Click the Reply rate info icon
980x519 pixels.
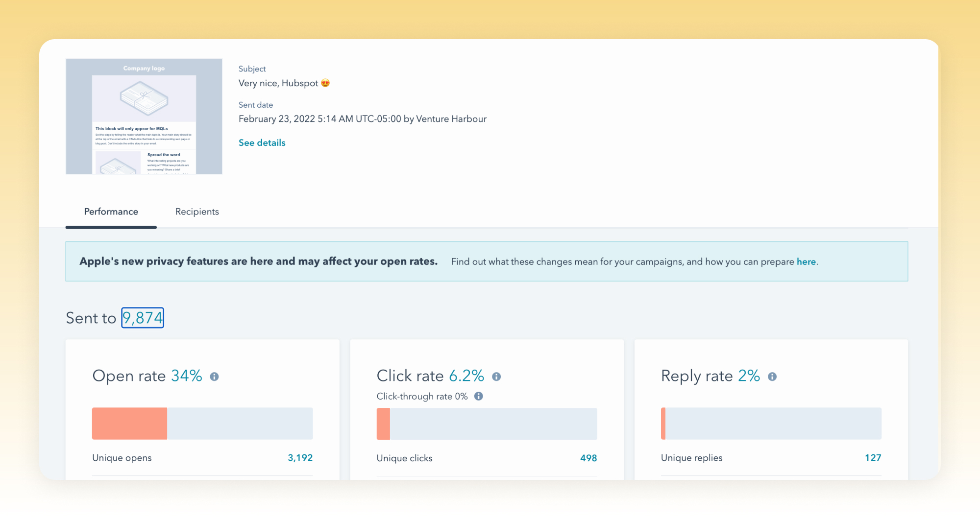point(772,377)
